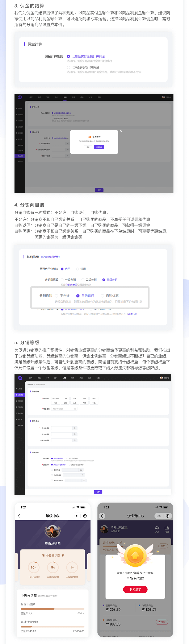This screenshot has width=189, height=644.
Task: Select the 禁止自动升级 radio
Action: coord(67,458)
